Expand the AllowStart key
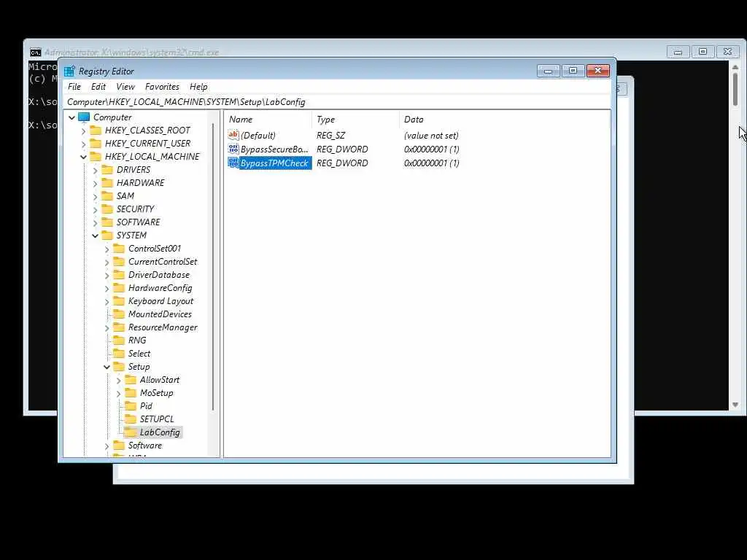Image resolution: width=747 pixels, height=560 pixels. pyautogui.click(x=119, y=380)
